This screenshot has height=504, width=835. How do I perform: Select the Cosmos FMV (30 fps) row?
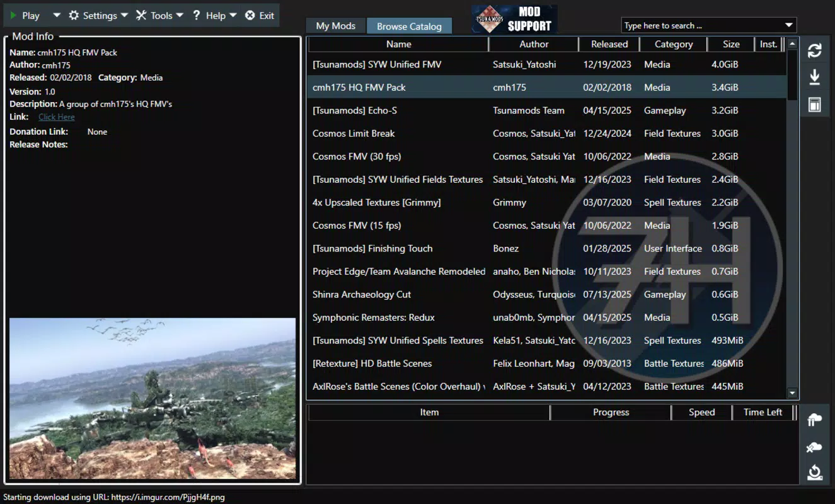click(547, 156)
